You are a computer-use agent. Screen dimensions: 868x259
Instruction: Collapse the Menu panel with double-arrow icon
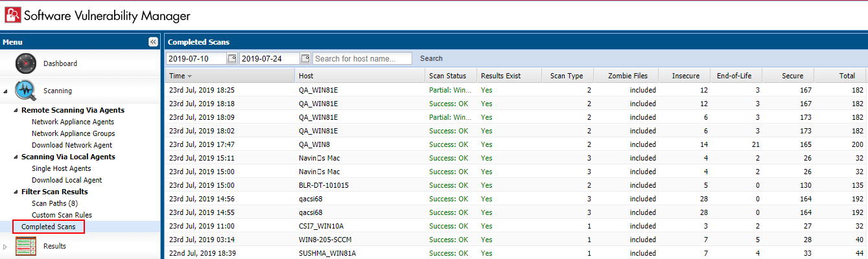(153, 41)
